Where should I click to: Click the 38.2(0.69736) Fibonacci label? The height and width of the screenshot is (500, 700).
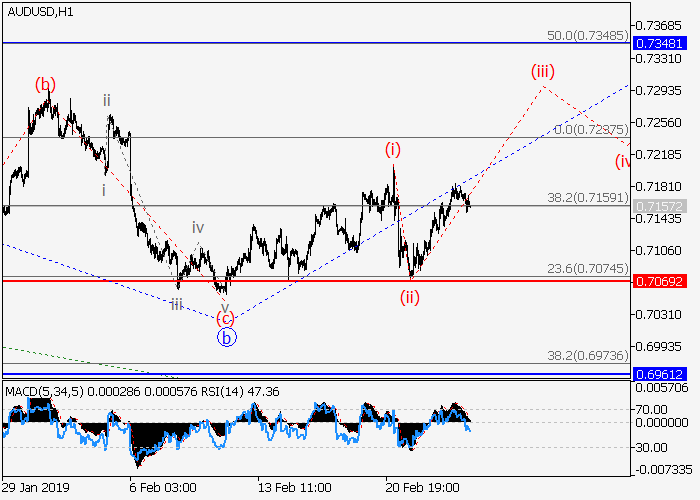588,356
